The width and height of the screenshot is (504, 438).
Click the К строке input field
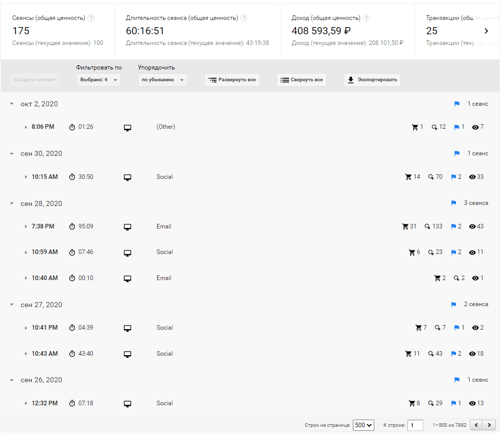[415, 425]
